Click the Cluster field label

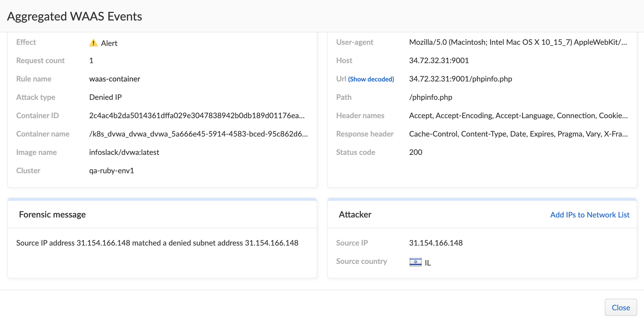point(28,171)
